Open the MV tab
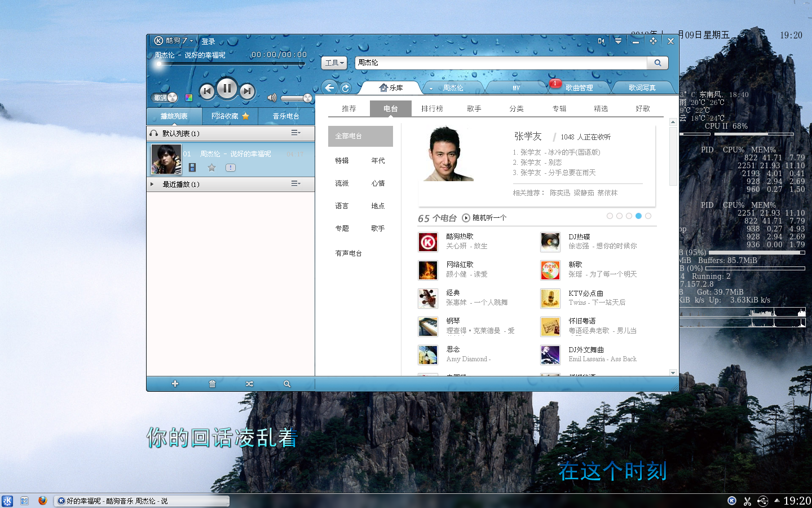Screen dimensions: 812x508 point(516,88)
